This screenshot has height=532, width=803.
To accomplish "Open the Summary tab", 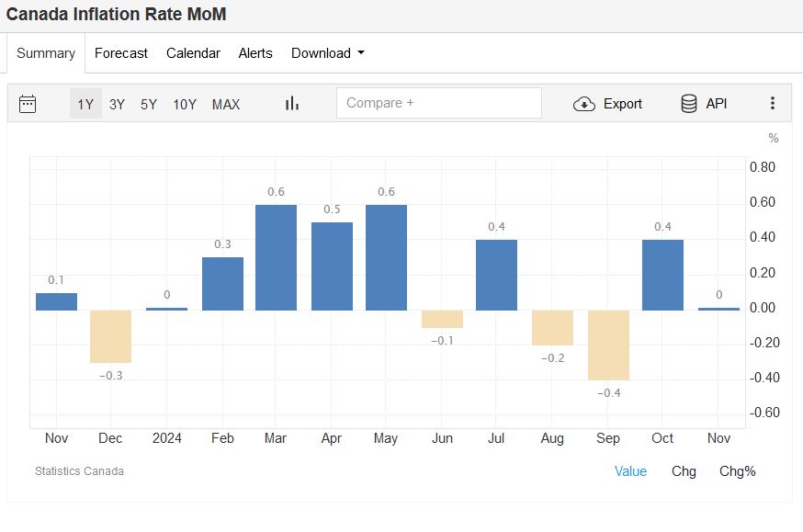I will 46,53.
